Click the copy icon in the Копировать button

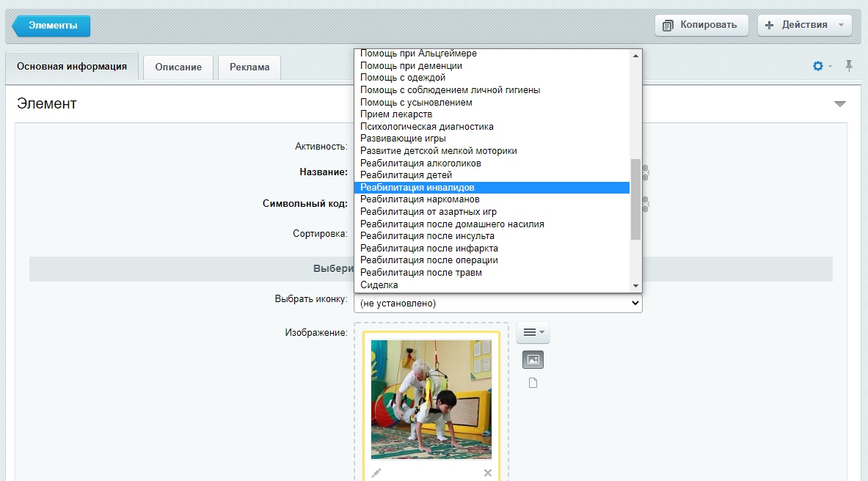click(x=668, y=26)
